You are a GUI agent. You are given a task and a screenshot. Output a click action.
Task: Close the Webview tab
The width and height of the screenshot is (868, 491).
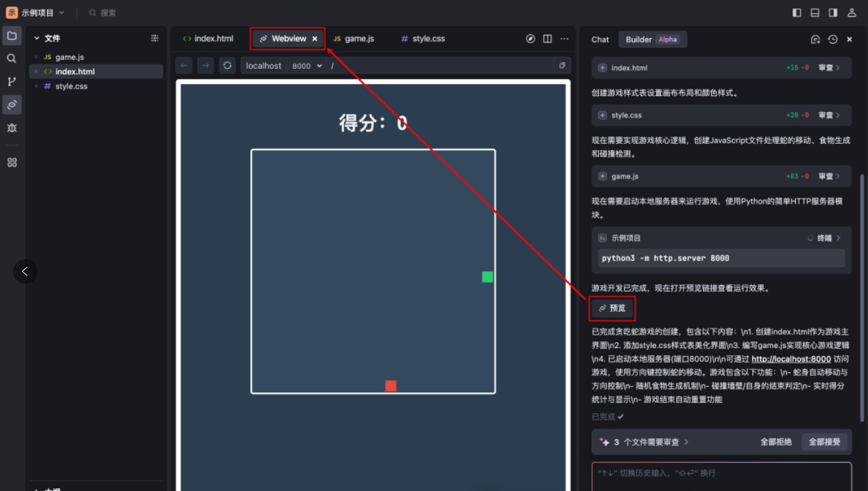[315, 39]
